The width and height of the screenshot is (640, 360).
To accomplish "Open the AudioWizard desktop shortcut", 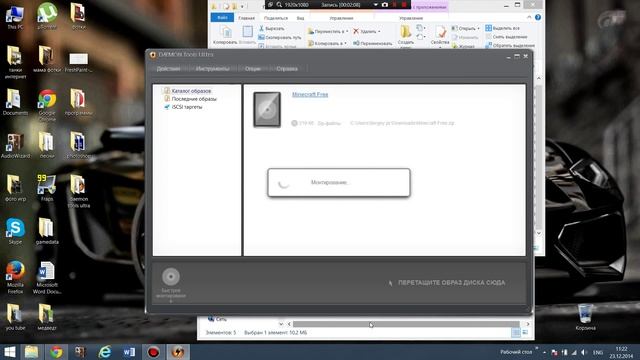I will coord(16,146).
